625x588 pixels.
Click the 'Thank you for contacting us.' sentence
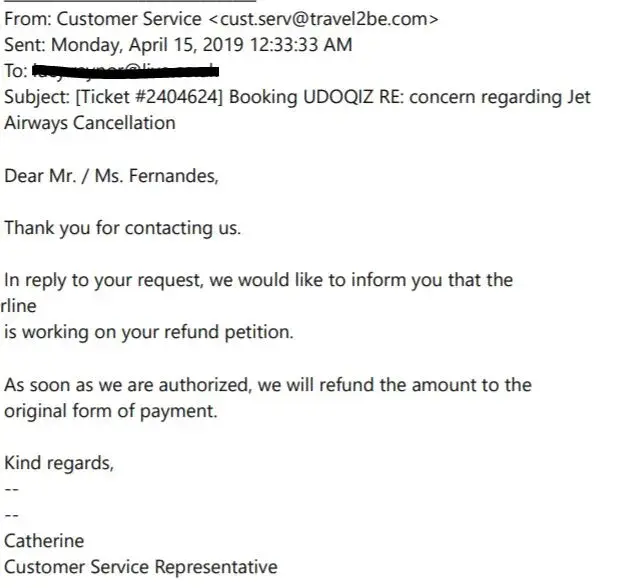[122, 228]
